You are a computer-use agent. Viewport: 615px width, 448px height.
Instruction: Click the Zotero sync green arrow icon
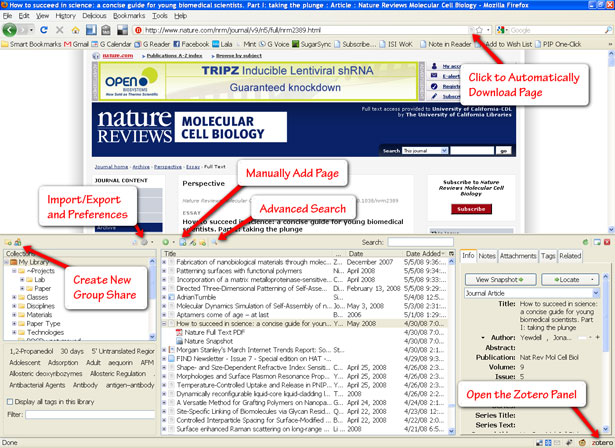[586, 242]
